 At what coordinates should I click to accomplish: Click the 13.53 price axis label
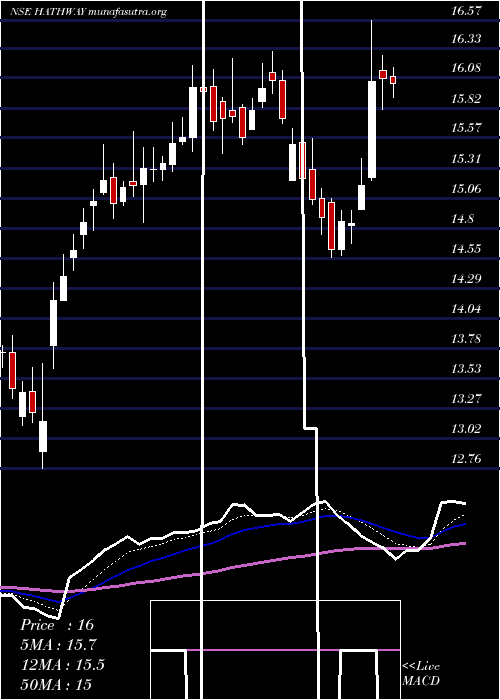(x=466, y=369)
